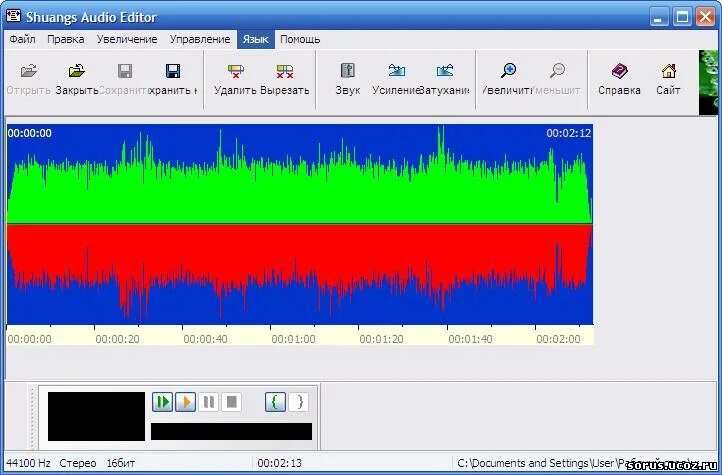Open the Файл menu
Image resolution: width=722 pixels, height=475 pixels.
pos(23,40)
